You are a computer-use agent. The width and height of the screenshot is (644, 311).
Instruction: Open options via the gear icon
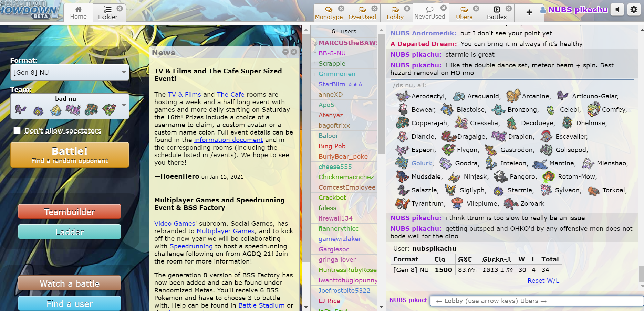(634, 10)
